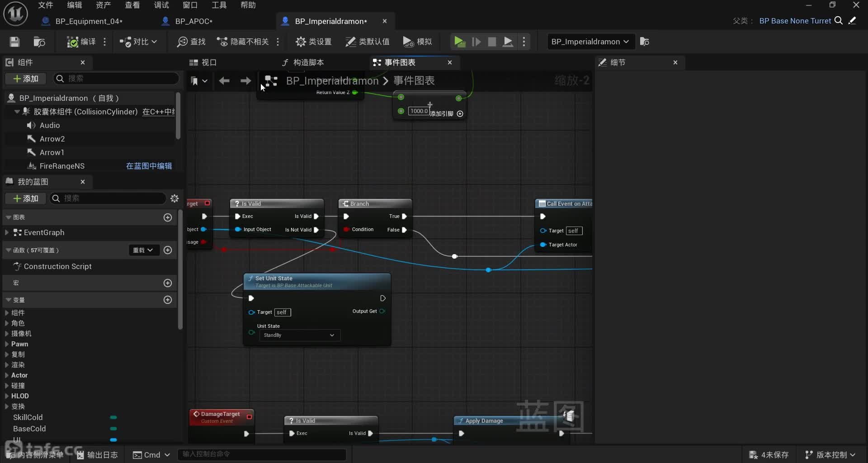Open the BP_Imperialdramon debug object dropdown
This screenshot has height=463, width=868.
coord(590,42)
